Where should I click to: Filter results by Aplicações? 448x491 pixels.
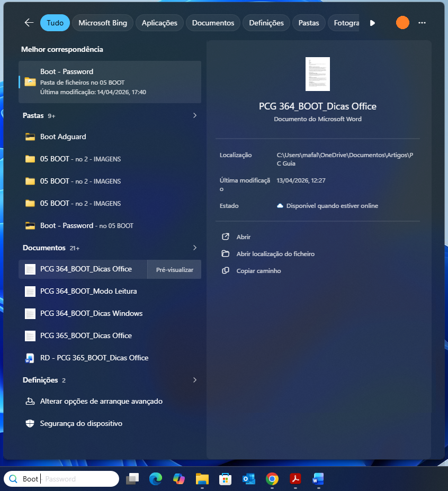click(x=159, y=23)
